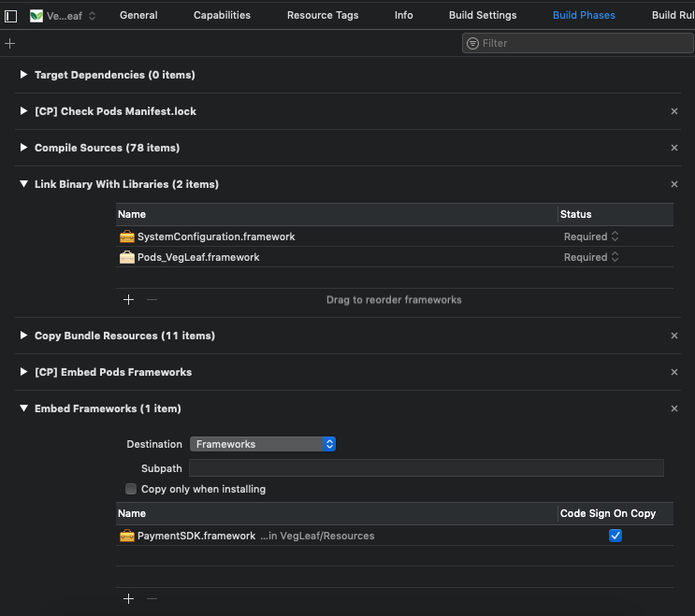Remove the selected linked library with the minus icon
Image resolution: width=695 pixels, height=616 pixels.
click(x=152, y=300)
